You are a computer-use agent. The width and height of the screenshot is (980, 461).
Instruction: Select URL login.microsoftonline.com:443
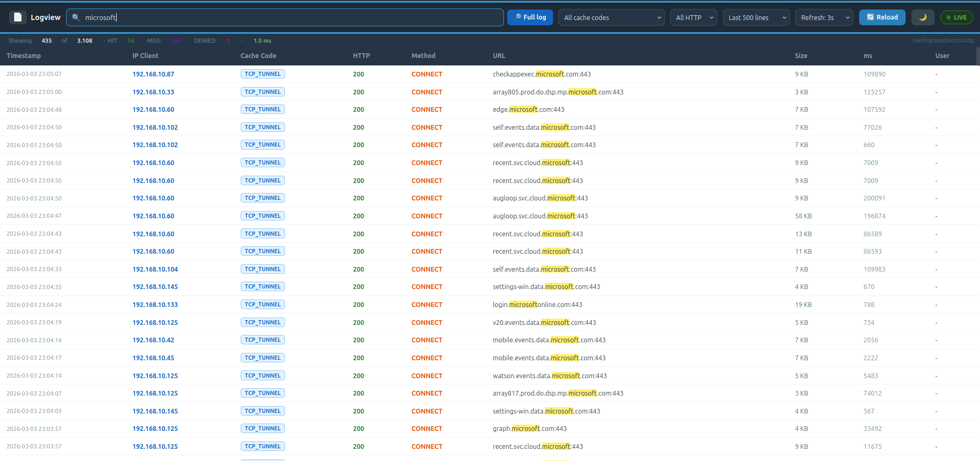coord(537,305)
